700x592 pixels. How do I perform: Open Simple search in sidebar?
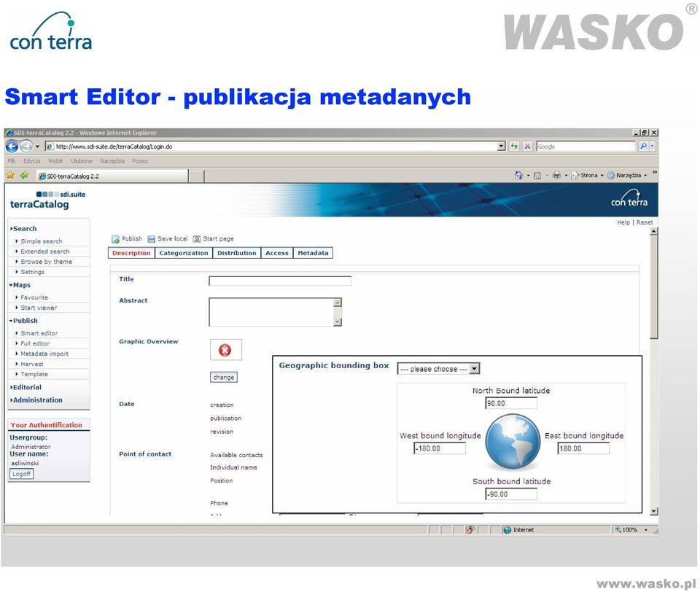[x=41, y=241]
